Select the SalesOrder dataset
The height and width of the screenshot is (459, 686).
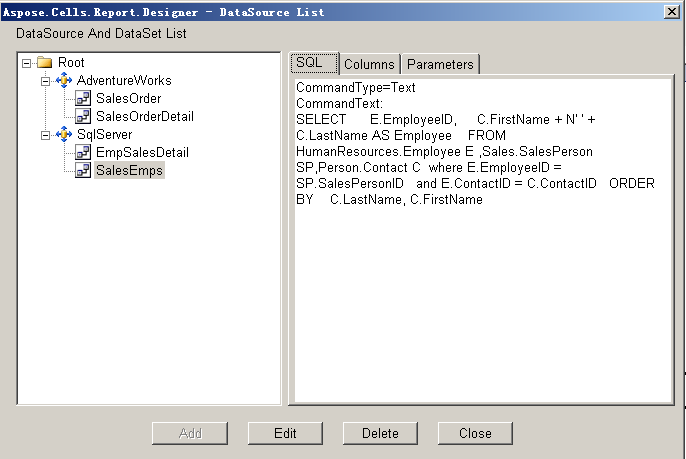click(x=129, y=98)
